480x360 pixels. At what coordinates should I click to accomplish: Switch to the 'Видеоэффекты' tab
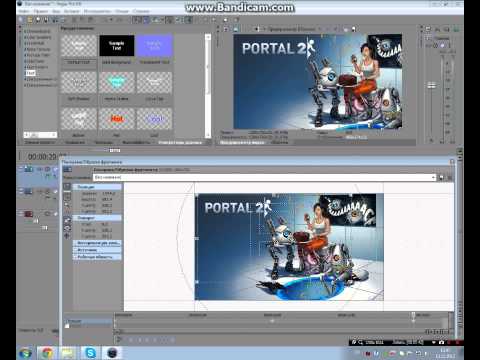(x=136, y=142)
